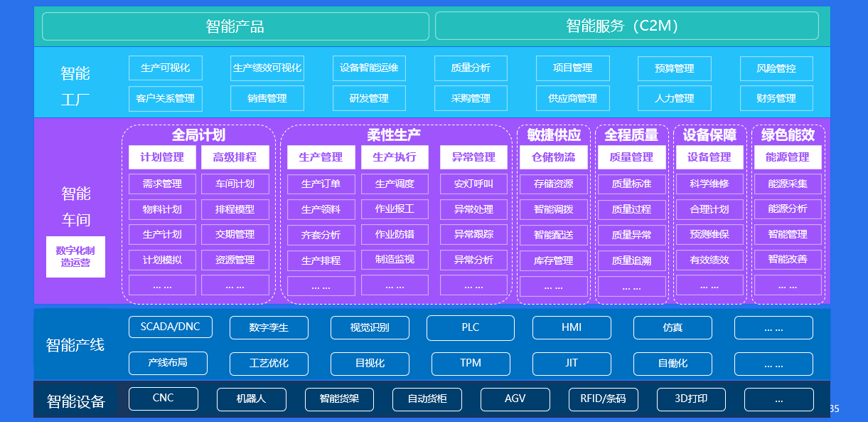Viewport: 868px width, 422px height.
Task: Select the RFID/条码 box
Action: tap(603, 399)
